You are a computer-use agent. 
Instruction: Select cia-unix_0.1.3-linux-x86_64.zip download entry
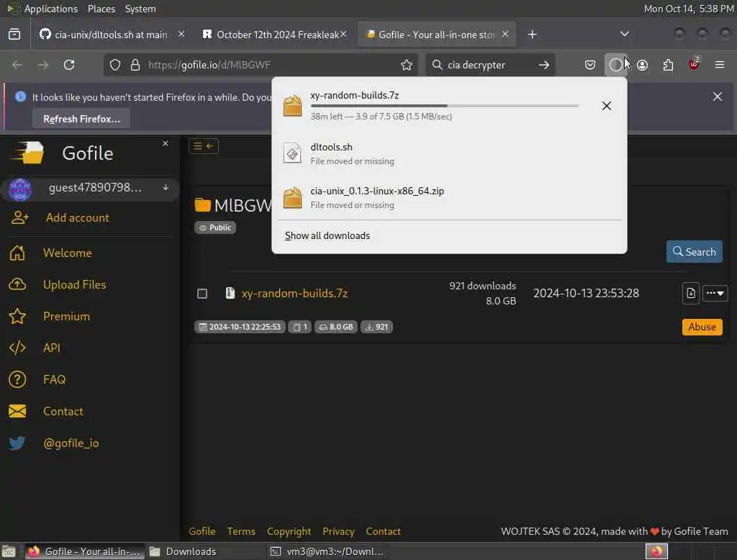pos(449,197)
